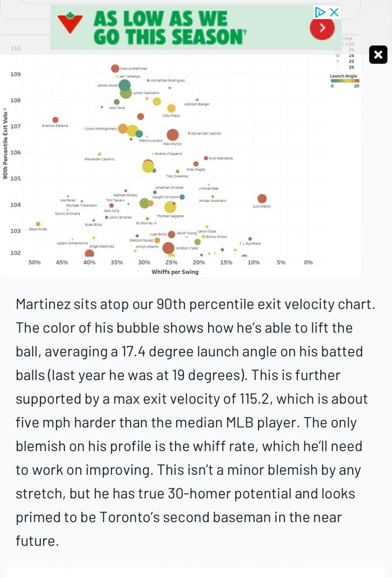
Task: Click the Launch Angle color gradient legend
Action: [x=345, y=81]
